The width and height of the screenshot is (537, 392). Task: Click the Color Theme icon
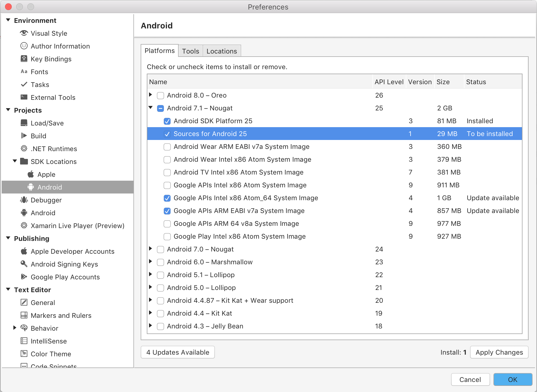click(24, 354)
